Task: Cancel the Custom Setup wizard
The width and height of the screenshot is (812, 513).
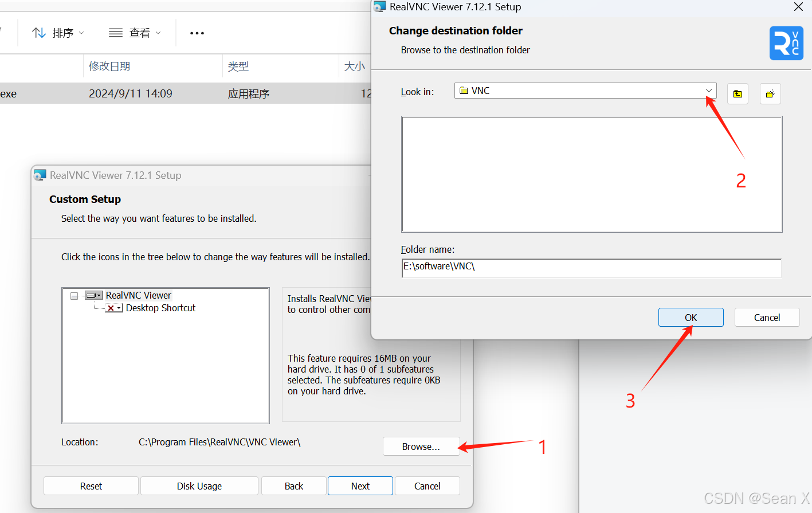Action: [427, 486]
